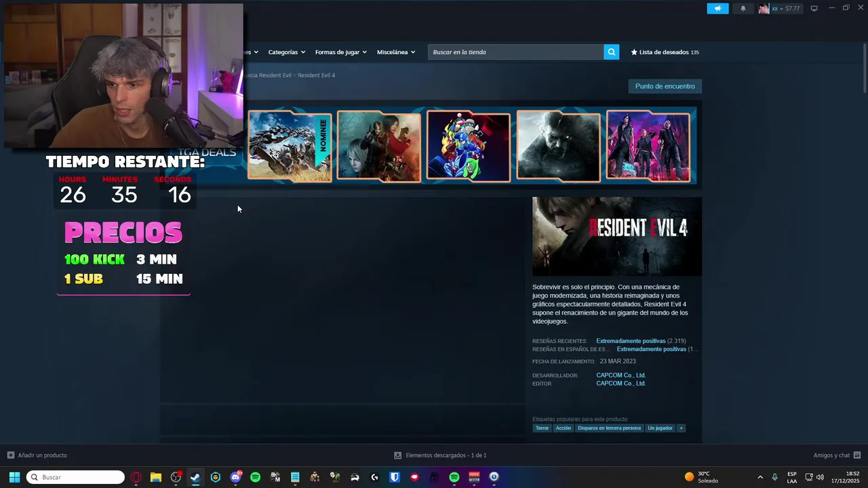Click the Resident Evil 4 breadcrumb

click(316, 75)
